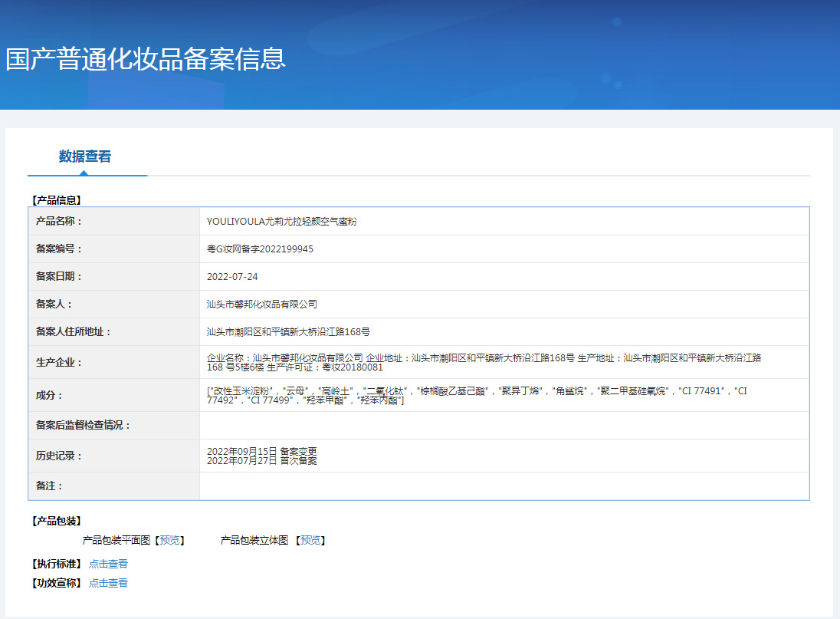Select product name YOULIYOULA尤莉尤拉轻颜空气蜜粉
Screen dimensions: 840x619
click(x=282, y=222)
